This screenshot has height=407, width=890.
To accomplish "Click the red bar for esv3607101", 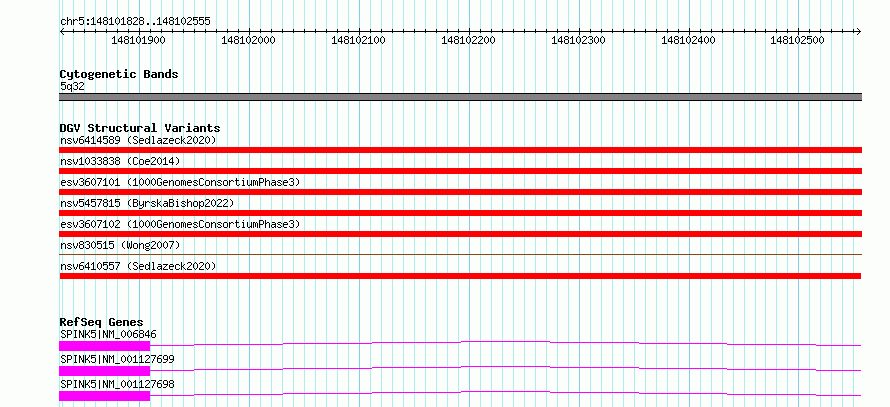I will coord(460,192).
